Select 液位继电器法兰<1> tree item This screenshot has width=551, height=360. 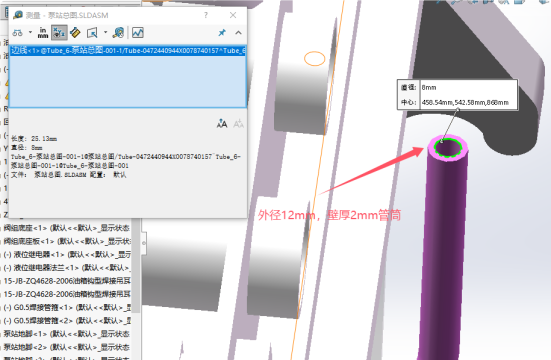[x=67, y=268]
